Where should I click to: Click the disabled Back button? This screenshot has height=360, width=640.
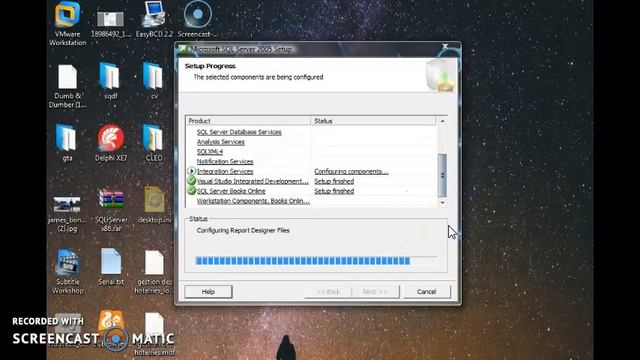[x=328, y=291]
